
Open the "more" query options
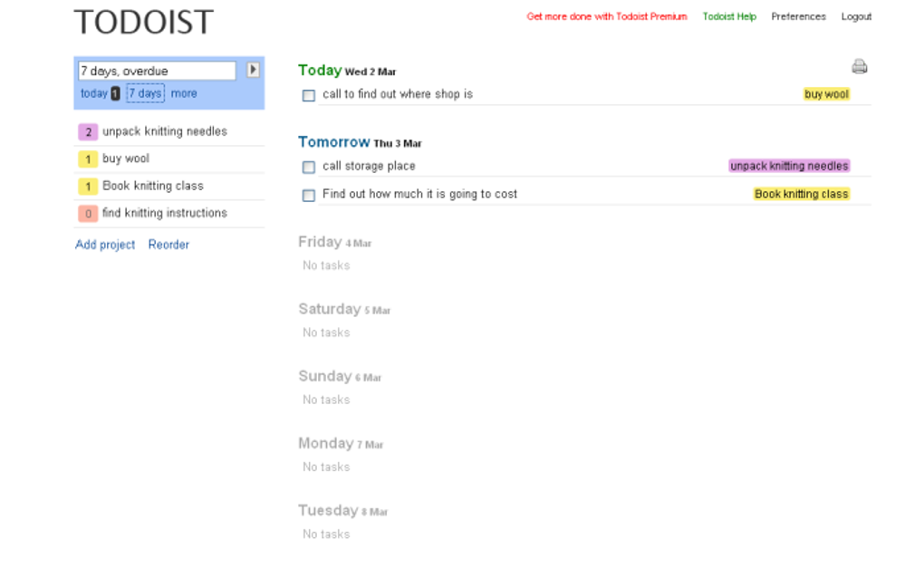point(184,93)
